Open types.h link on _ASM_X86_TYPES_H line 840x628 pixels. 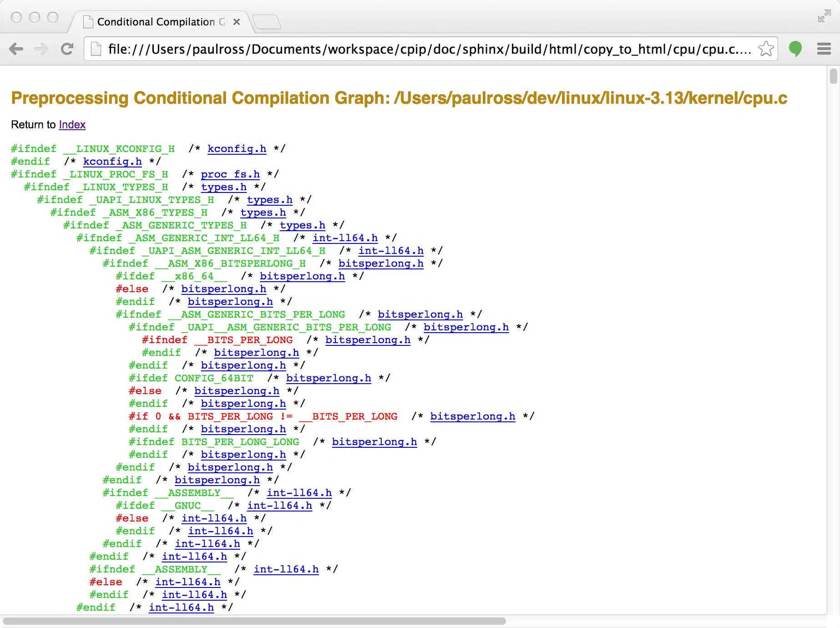[263, 213]
